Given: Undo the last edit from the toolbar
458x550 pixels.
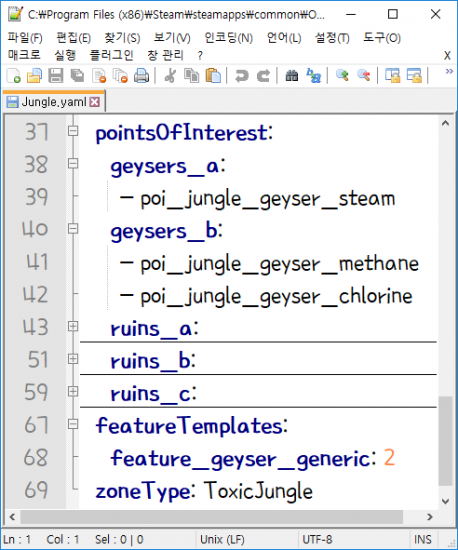Looking at the screenshot, I should (x=242, y=75).
